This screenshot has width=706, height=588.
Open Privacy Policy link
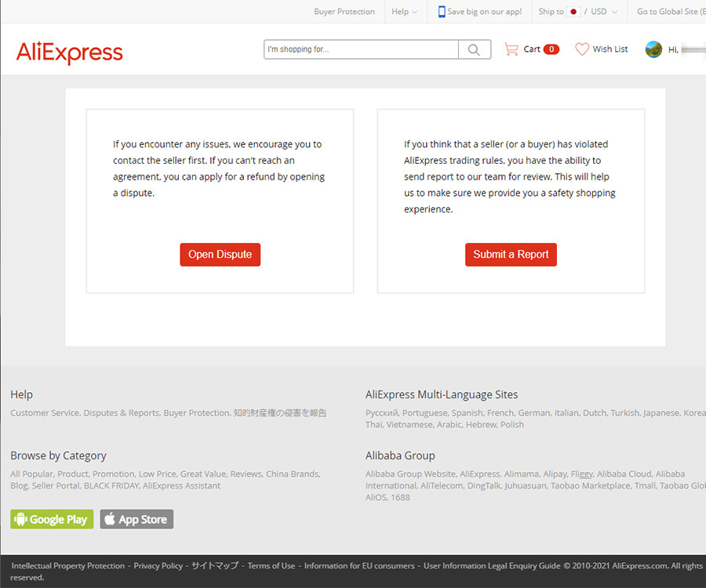pyautogui.click(x=158, y=566)
